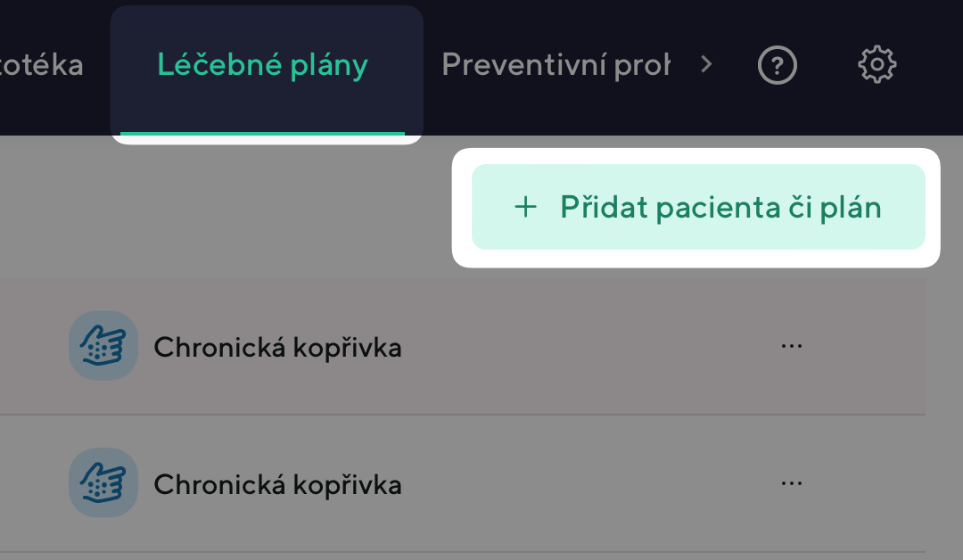The image size is (963, 560).
Task: Click the arrow next to Preventivní prohlídky
Action: [x=705, y=64]
